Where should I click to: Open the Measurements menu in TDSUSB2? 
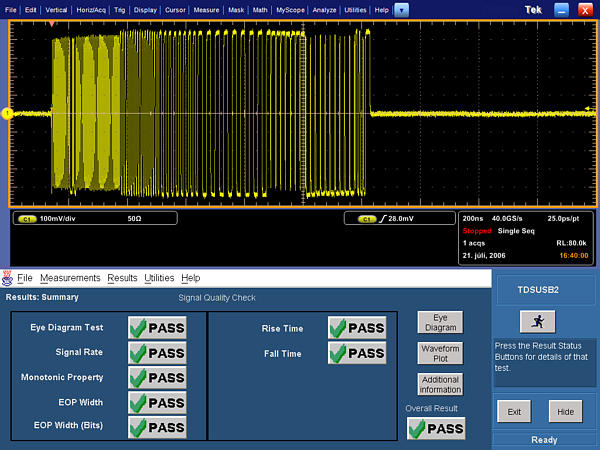70,277
